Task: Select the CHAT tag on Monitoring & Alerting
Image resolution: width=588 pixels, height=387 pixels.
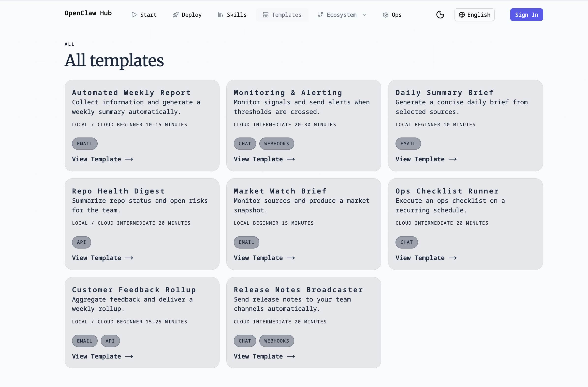Action: pos(245,143)
